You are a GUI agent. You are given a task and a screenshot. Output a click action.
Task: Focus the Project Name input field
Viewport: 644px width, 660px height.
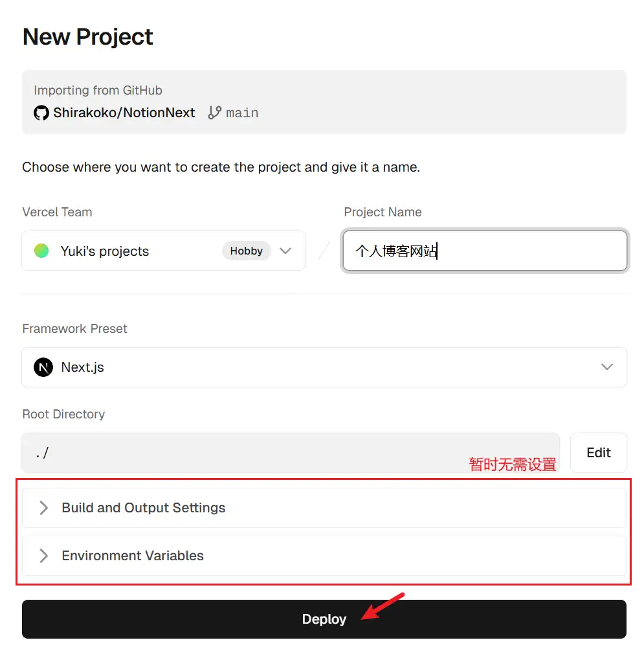[485, 251]
